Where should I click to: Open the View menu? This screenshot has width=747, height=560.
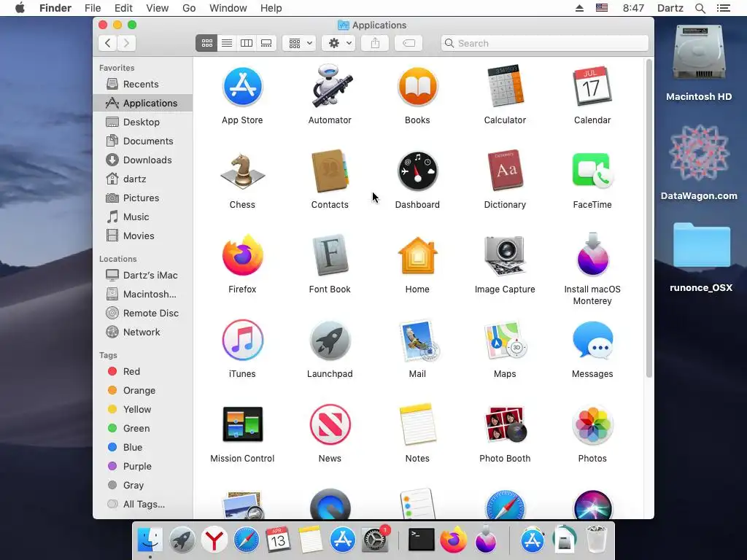(158, 8)
